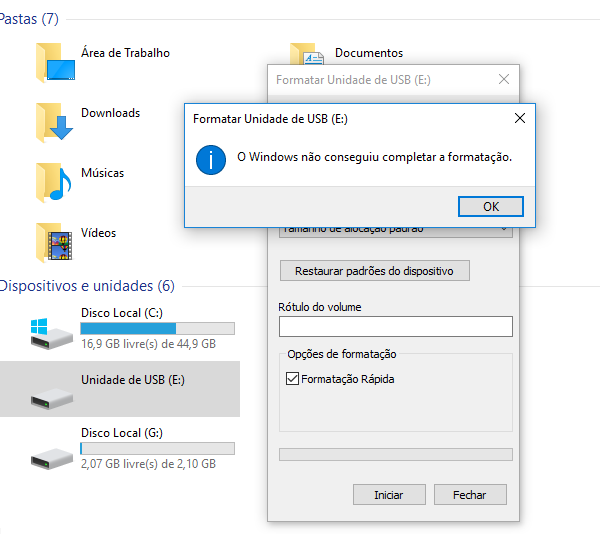The width and height of the screenshot is (600, 534).
Task: Collapse the Dispositivos e unidades (6) header
Action: [87, 286]
